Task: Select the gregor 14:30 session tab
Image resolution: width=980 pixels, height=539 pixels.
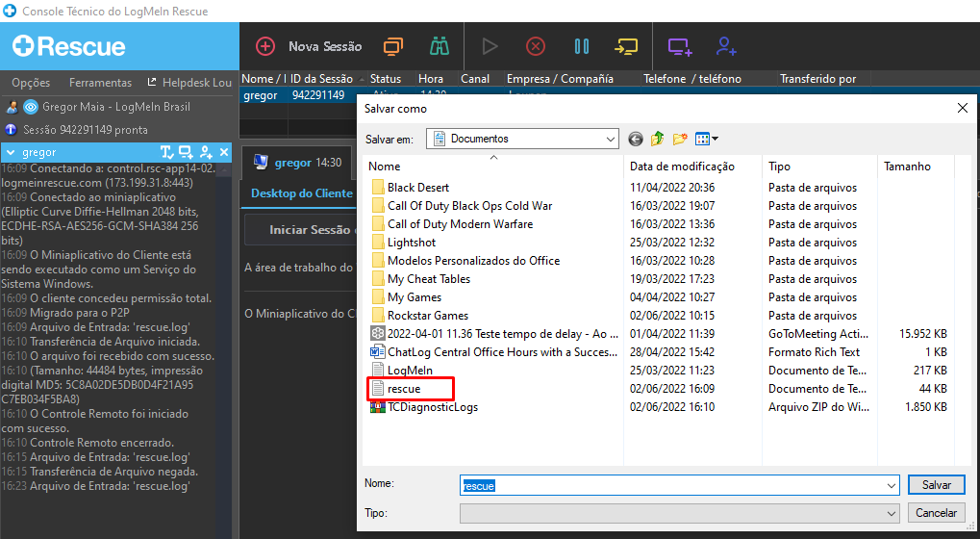Action: pos(297,163)
